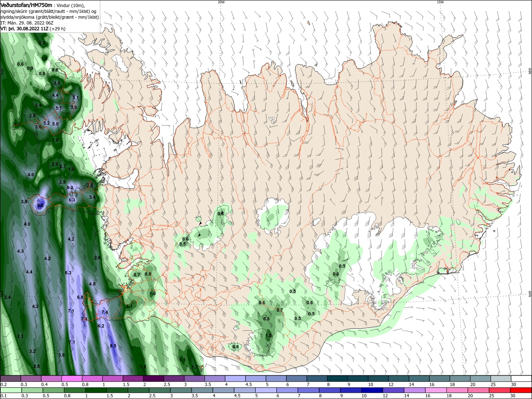The image size is (532, 399).
Task: Click the 18 snow legend swatch
Action: (x=460, y=379)
